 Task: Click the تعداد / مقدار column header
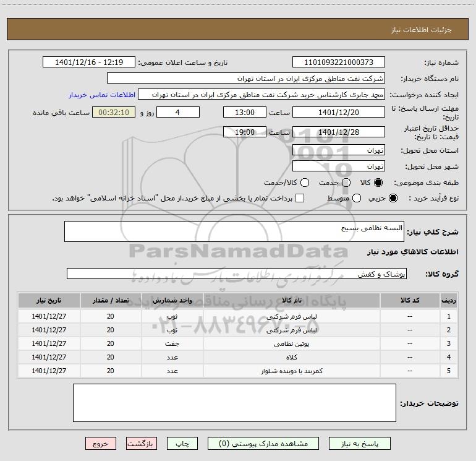click(111, 301)
